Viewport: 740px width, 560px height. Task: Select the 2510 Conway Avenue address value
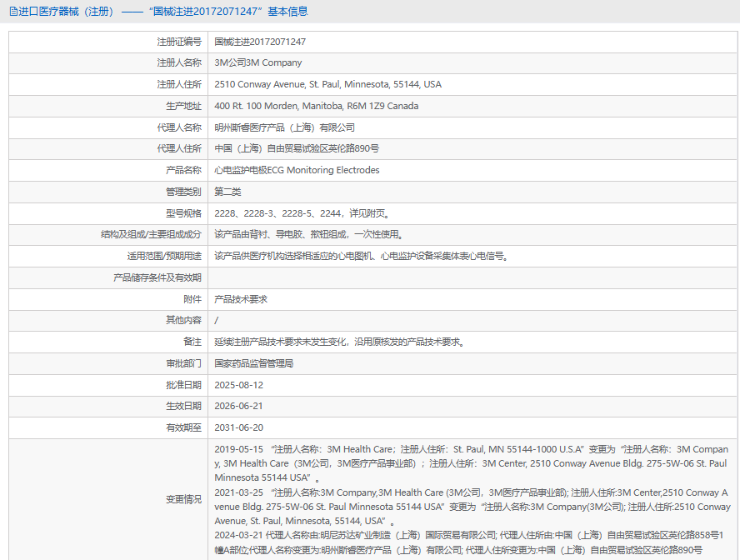328,84
